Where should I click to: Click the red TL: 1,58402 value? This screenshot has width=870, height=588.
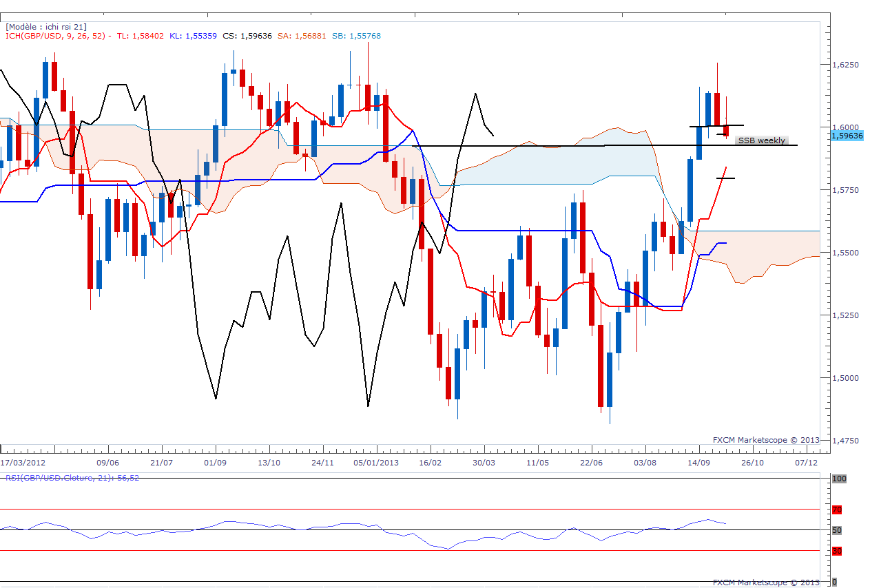click(x=141, y=36)
